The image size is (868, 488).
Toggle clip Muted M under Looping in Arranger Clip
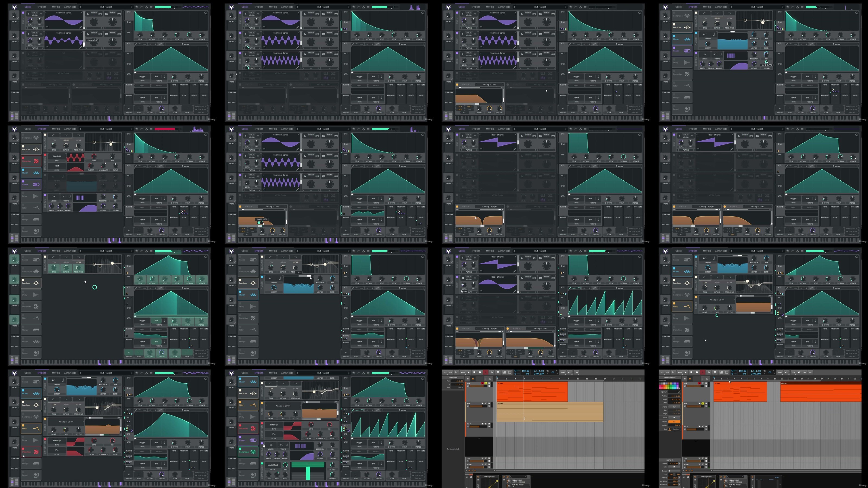(x=674, y=418)
